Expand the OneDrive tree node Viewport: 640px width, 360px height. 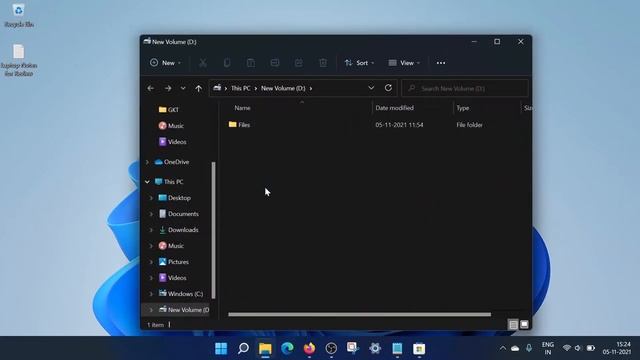click(x=147, y=162)
